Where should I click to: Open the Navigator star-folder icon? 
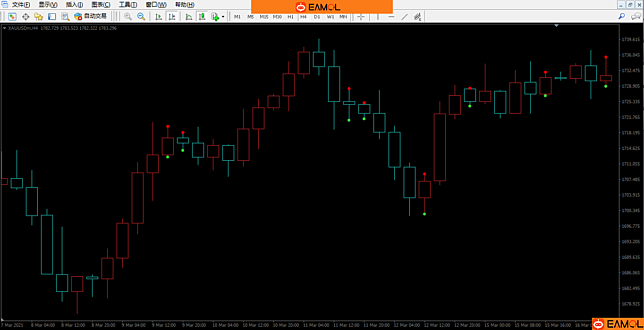point(39,16)
